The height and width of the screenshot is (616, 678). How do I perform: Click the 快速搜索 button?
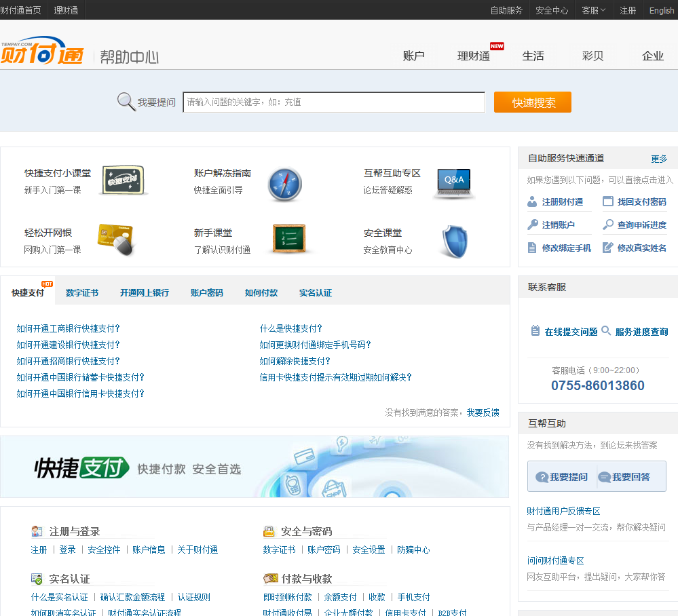click(x=533, y=102)
